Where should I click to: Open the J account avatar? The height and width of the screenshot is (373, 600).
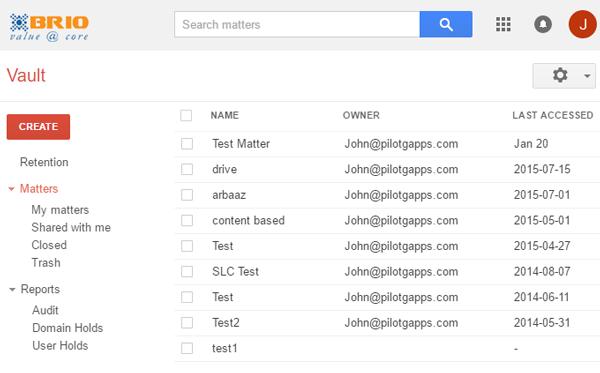[x=582, y=24]
